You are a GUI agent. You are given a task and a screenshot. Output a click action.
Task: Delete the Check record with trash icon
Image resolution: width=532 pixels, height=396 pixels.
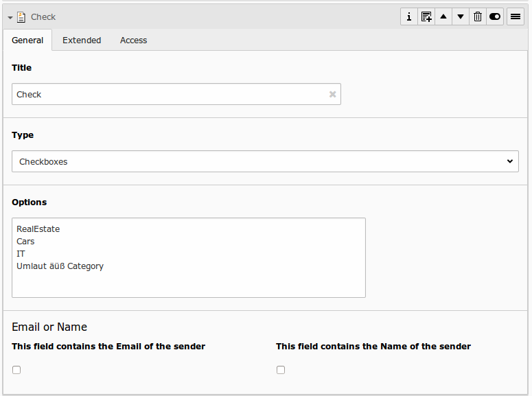[478, 17]
